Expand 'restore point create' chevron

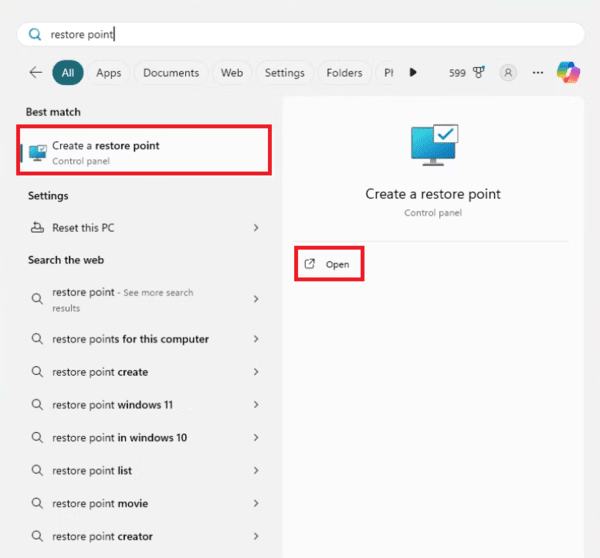tap(256, 372)
